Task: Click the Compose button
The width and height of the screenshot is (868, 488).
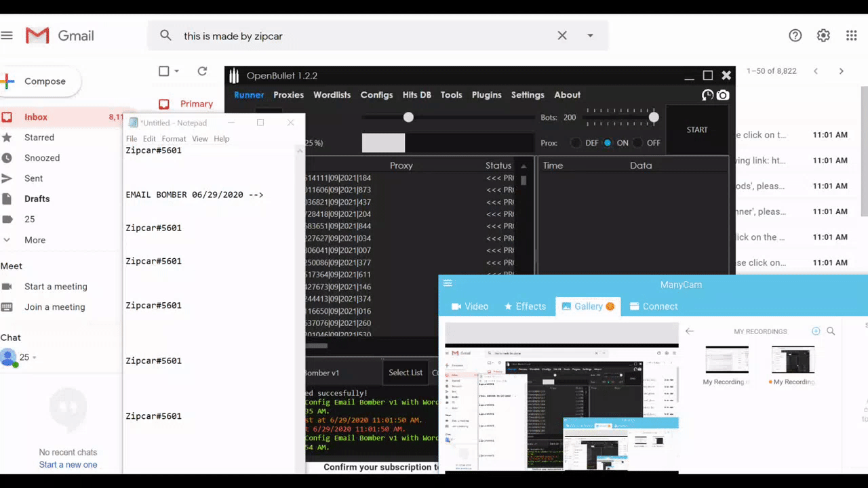Action: coord(41,81)
